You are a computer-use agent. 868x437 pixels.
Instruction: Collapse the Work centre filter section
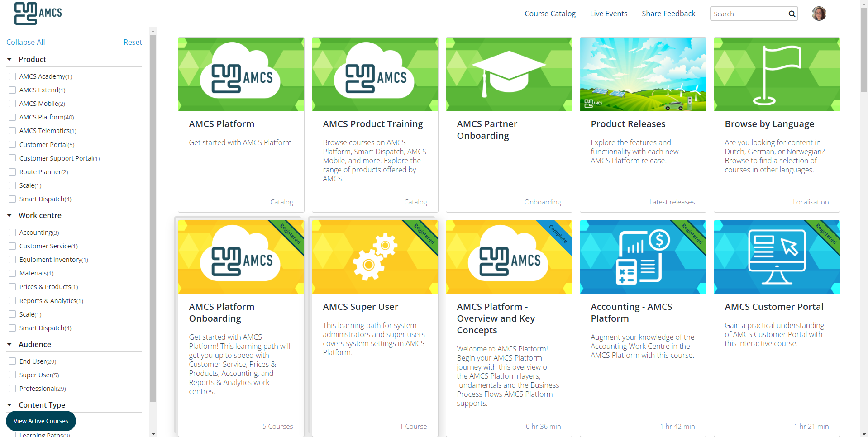(x=10, y=215)
